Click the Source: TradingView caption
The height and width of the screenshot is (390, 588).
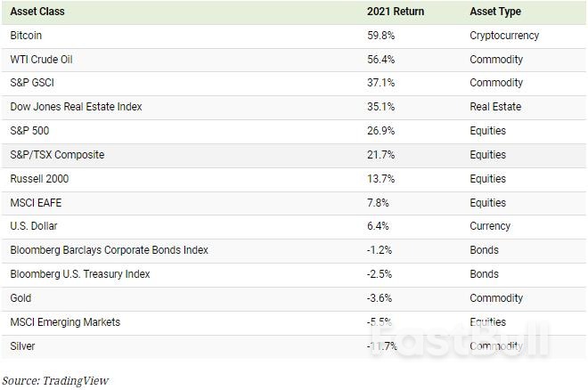55,380
